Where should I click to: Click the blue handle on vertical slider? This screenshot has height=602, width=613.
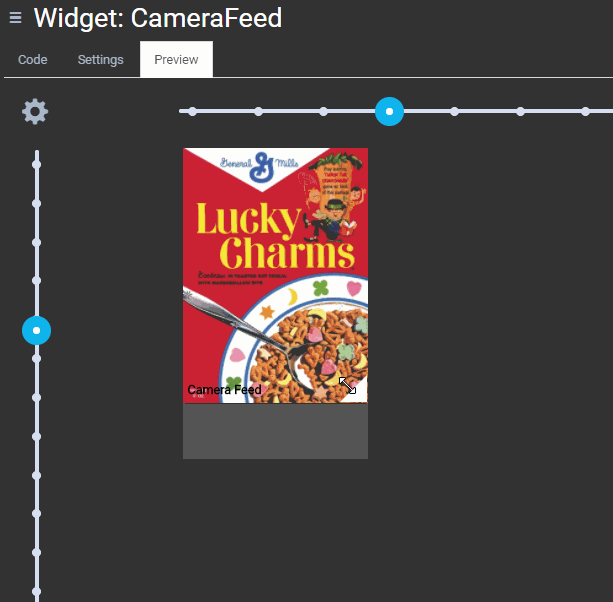[x=37, y=330]
